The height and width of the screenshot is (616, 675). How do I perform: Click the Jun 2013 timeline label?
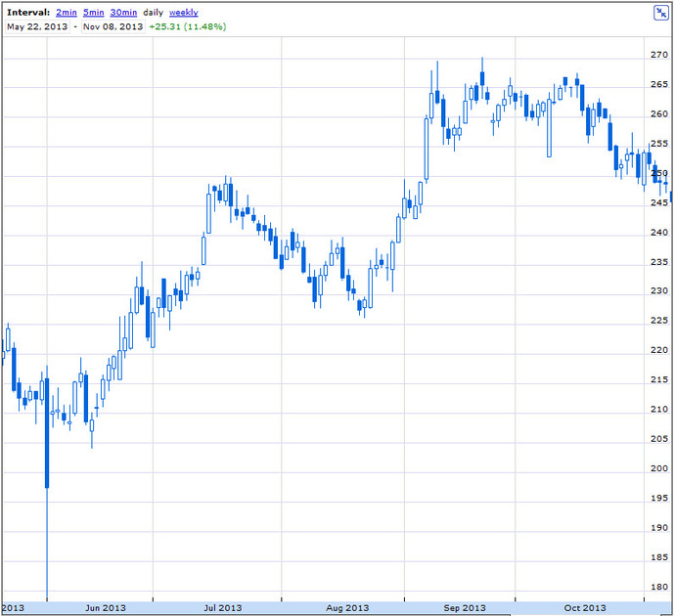[106, 608]
